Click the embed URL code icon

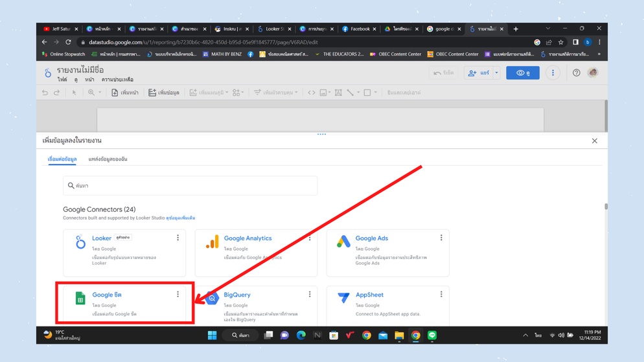(x=312, y=93)
